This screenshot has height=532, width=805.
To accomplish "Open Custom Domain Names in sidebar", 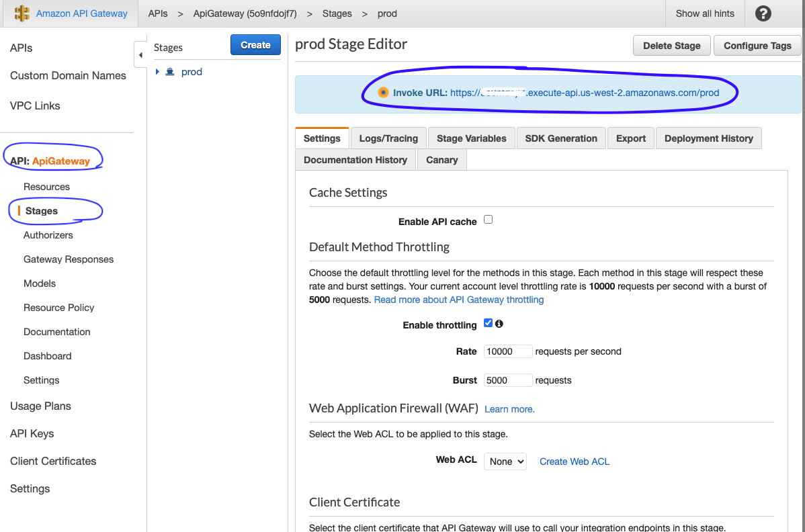I will coord(68,76).
